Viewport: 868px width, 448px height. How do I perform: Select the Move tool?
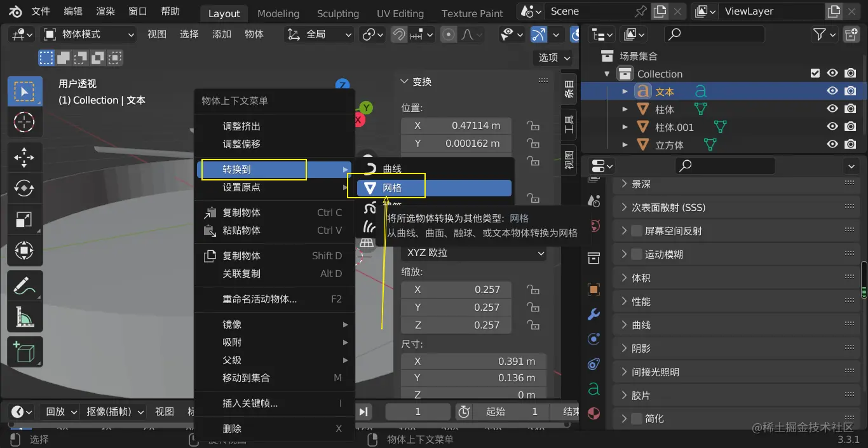[x=25, y=158]
